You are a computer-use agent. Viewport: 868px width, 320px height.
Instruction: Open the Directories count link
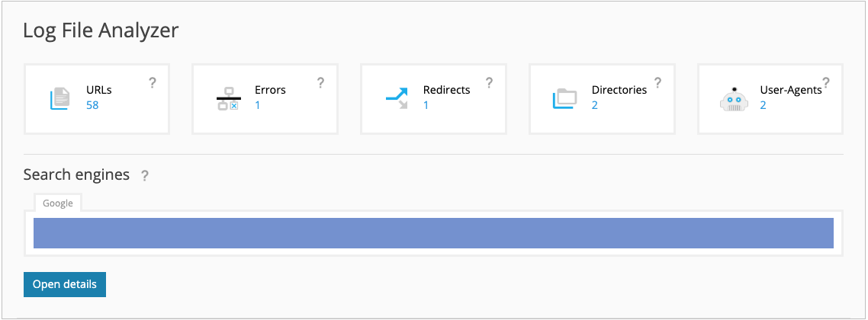594,105
